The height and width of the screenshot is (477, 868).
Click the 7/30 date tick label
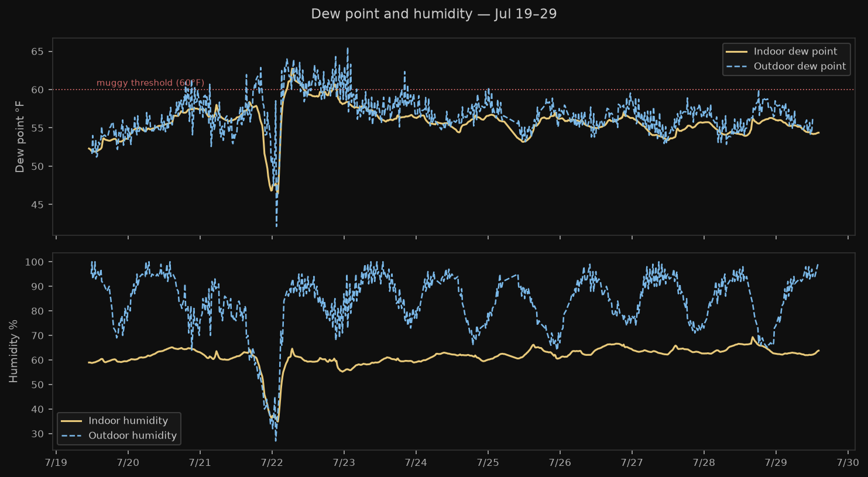[848, 462]
